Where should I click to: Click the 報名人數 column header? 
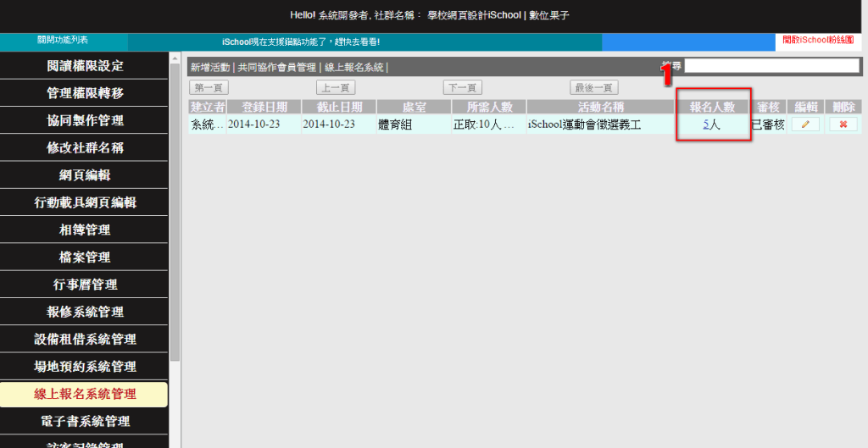tap(712, 107)
